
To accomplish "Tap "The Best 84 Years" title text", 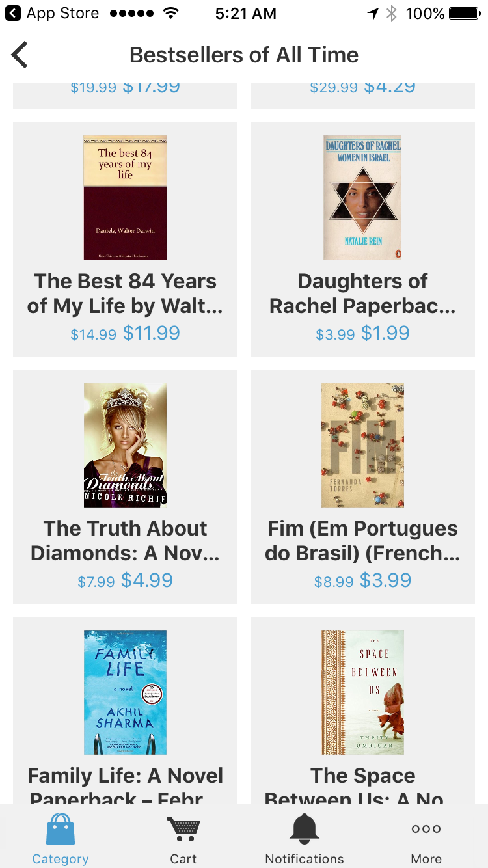I will tap(125, 293).
